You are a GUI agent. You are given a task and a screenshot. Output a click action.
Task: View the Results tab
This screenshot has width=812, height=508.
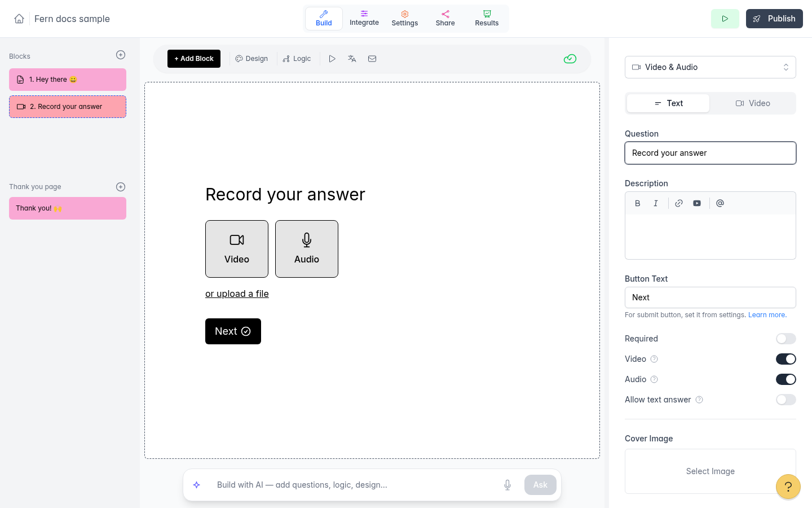(487, 19)
